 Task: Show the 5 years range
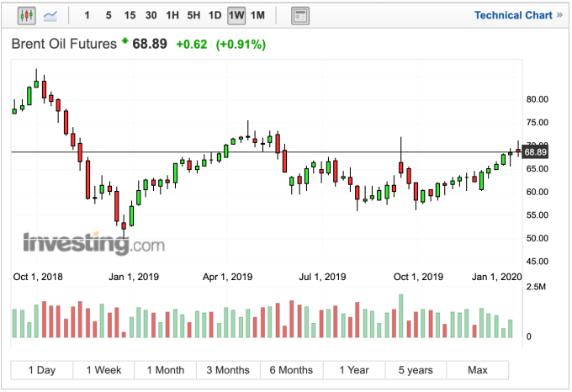tap(416, 370)
